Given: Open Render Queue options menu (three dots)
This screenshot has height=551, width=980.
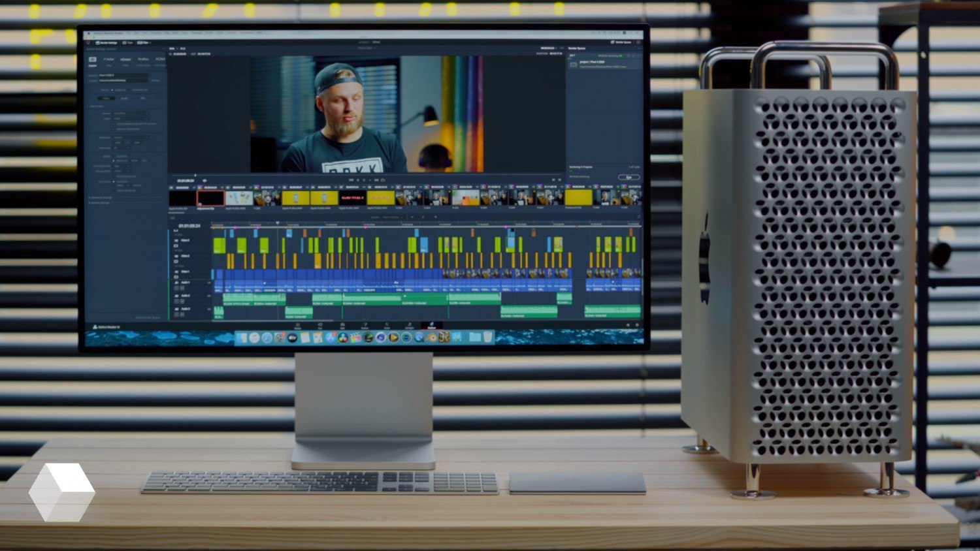Looking at the screenshot, I should (640, 48).
